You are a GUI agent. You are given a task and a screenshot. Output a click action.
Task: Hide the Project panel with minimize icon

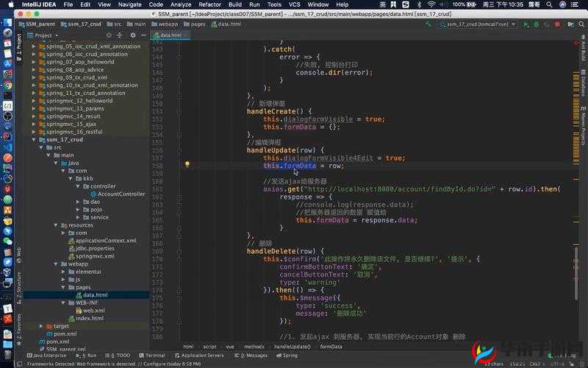(x=143, y=35)
